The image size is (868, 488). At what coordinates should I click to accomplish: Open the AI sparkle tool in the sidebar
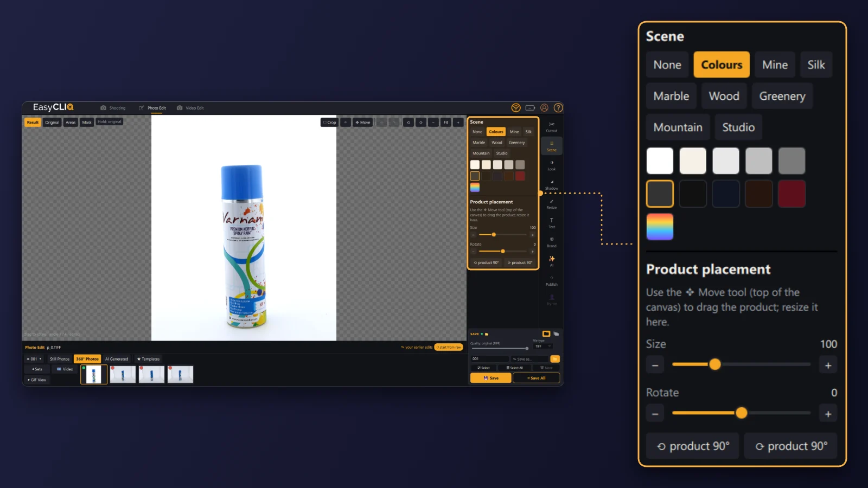552,261
